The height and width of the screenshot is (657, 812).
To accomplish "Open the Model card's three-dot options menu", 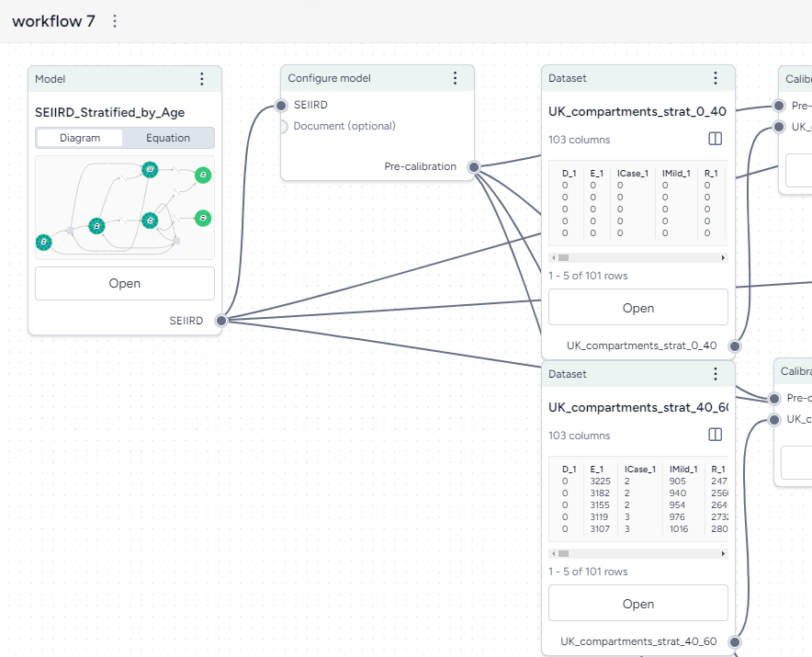I will point(202,79).
